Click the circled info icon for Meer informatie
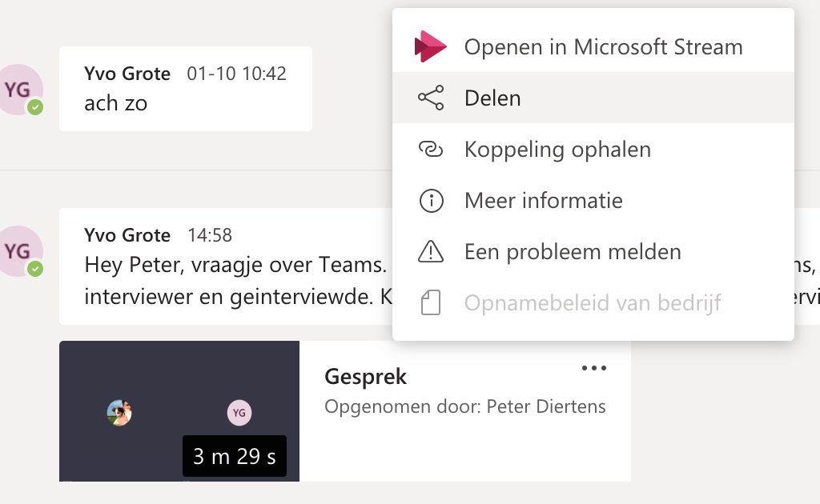820x504 pixels. [x=431, y=201]
